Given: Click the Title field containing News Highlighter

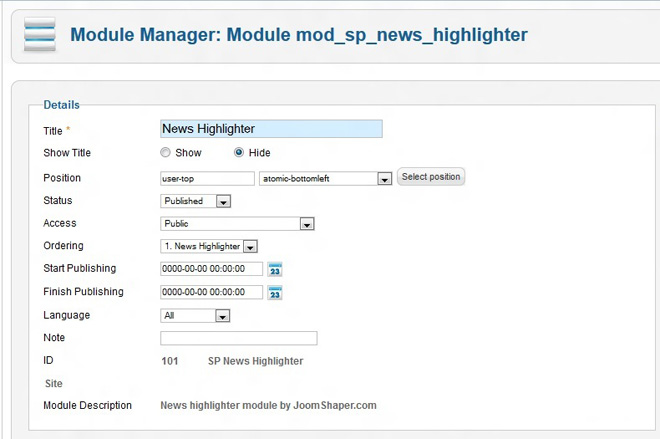Looking at the screenshot, I should [271, 129].
